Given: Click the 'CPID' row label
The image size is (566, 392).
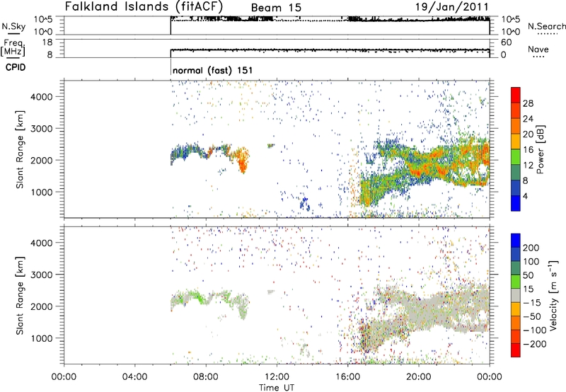Looking at the screenshot, I should click(x=16, y=67).
